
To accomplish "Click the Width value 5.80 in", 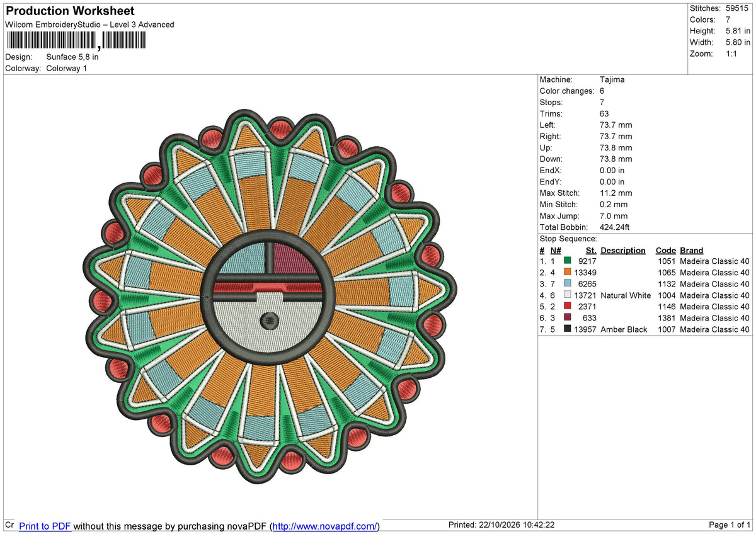I will pos(738,42).
